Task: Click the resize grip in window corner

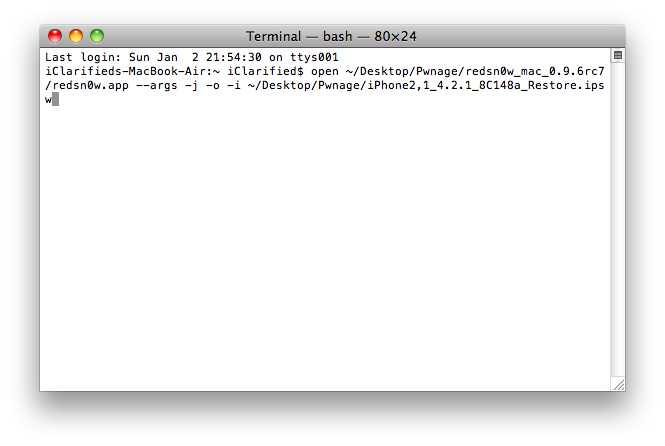Action: [x=617, y=383]
